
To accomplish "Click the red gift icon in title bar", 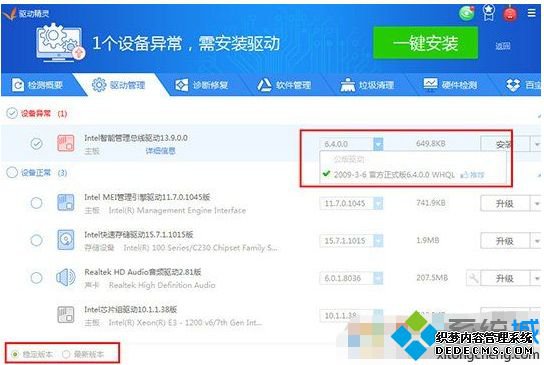I will tap(510, 13).
